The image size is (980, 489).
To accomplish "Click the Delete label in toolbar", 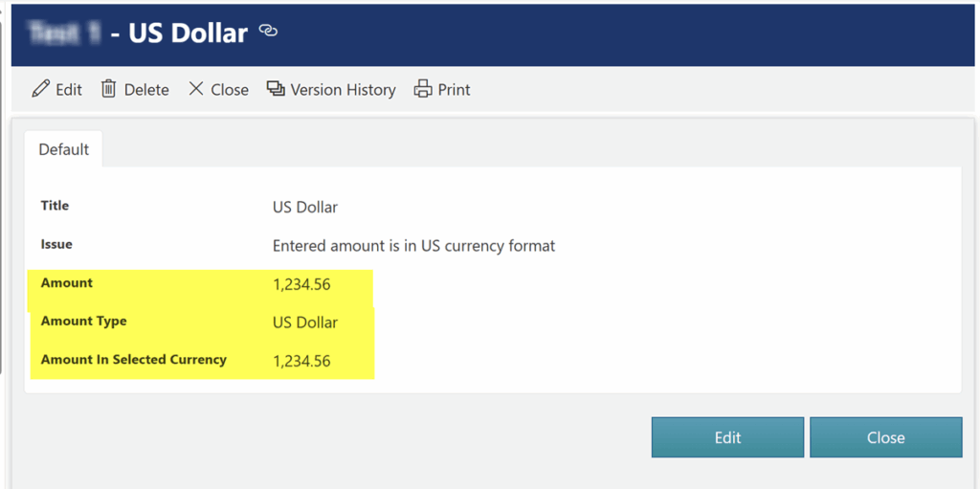I will [x=146, y=90].
